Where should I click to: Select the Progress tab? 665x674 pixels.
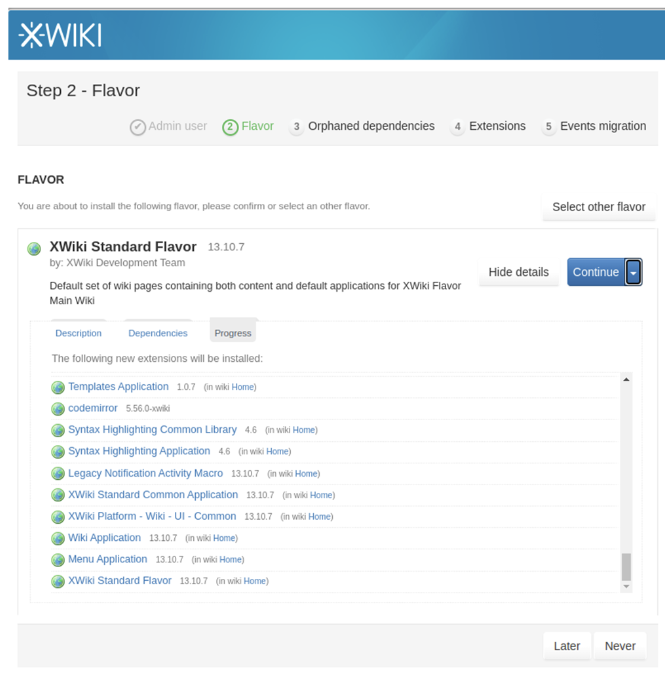pos(233,331)
